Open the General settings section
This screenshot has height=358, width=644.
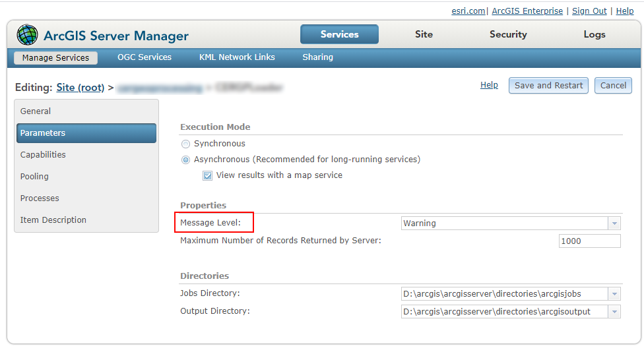86,111
